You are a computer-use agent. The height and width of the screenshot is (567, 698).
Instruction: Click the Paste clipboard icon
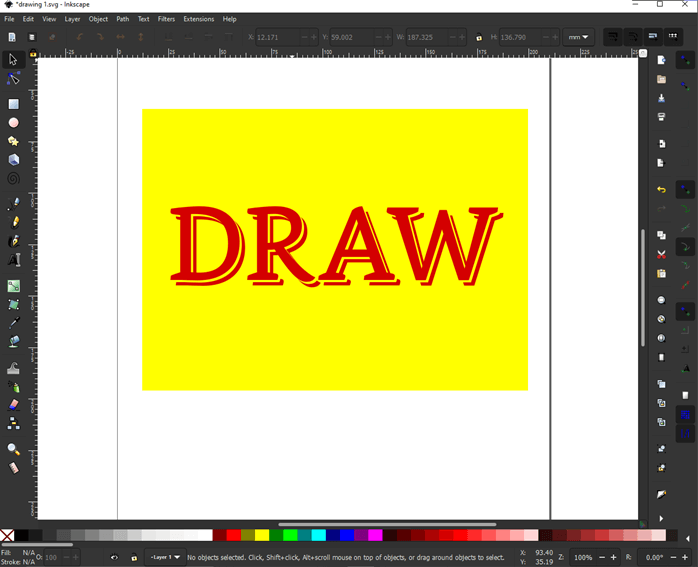tap(661, 273)
